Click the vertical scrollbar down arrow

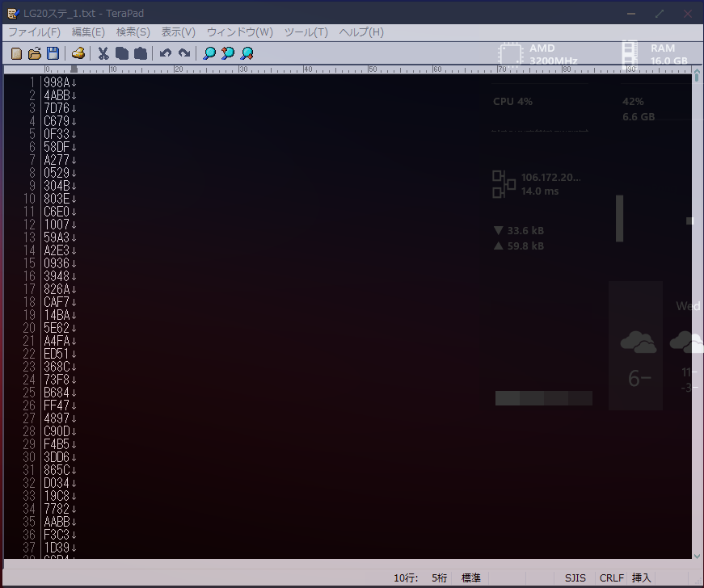click(697, 556)
